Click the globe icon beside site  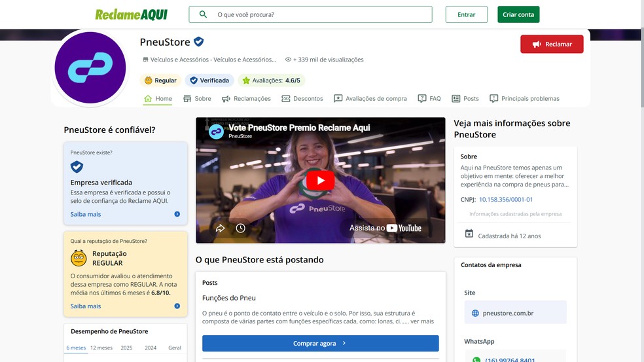[475, 313]
